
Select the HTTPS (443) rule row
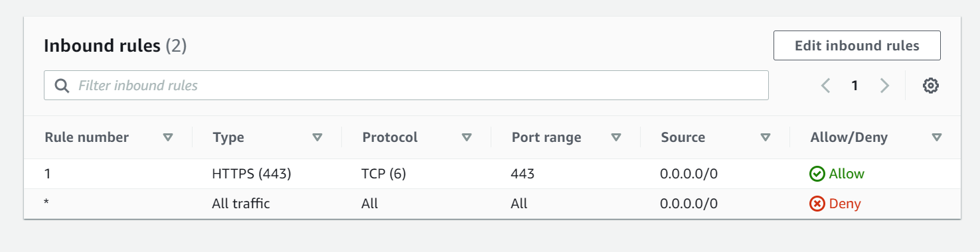pos(492,174)
